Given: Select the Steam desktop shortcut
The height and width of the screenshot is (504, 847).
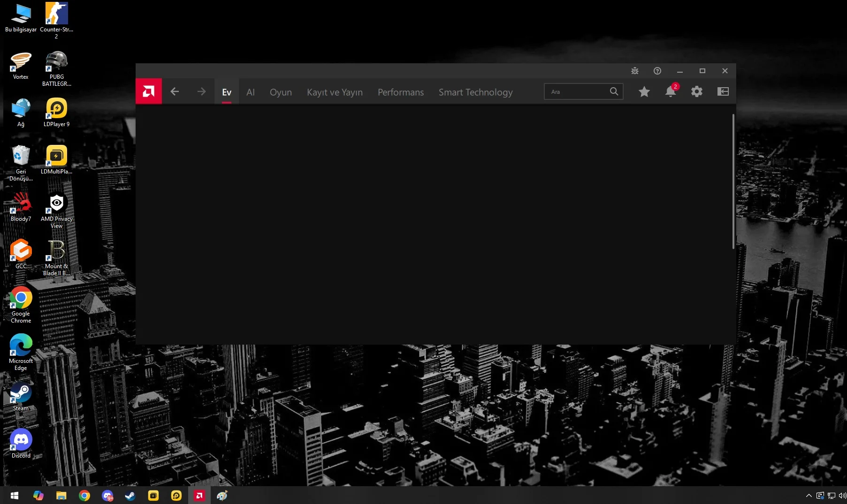Looking at the screenshot, I should pos(21,397).
